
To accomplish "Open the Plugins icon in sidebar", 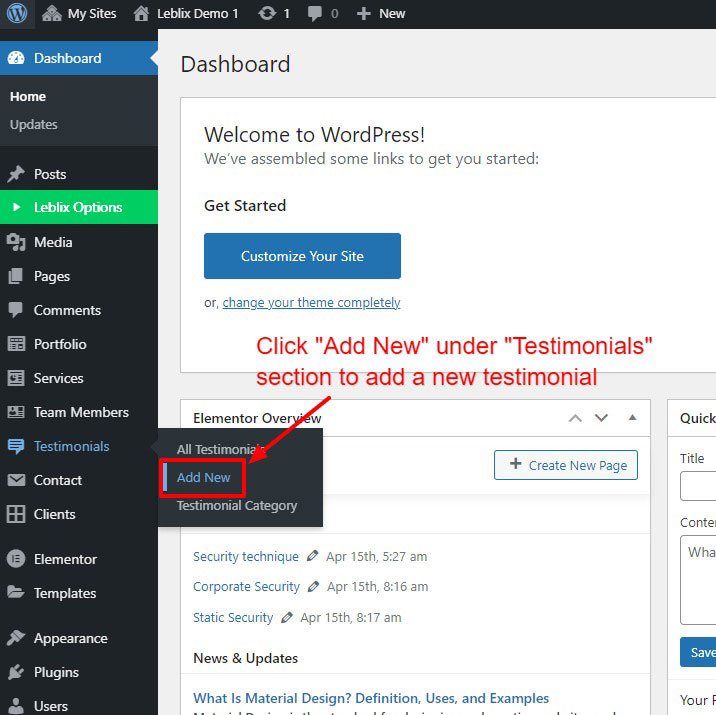I will coord(16,672).
